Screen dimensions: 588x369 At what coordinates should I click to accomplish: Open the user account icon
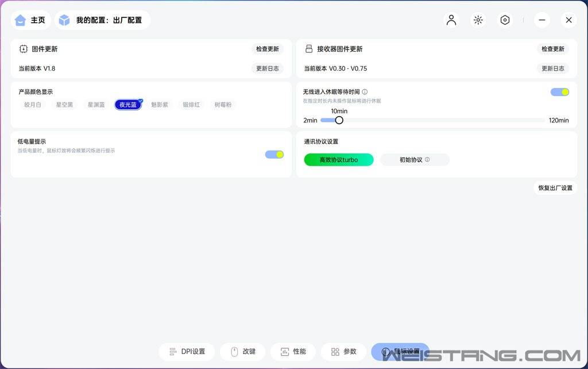(451, 20)
